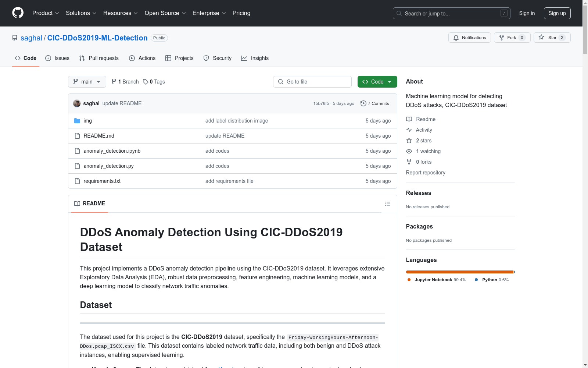Click the Packages heading
Screen dimensions: 588x368
[x=419, y=226]
